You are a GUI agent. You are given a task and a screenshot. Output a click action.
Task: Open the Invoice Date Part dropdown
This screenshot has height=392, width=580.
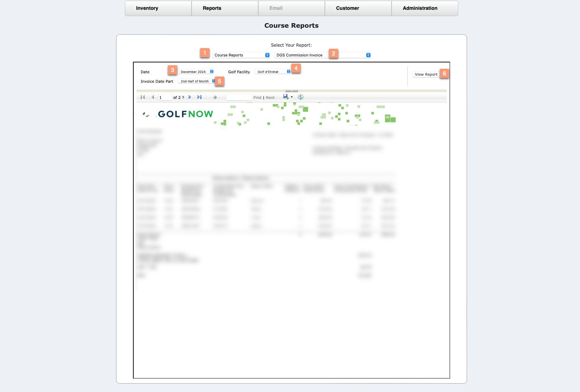pyautogui.click(x=197, y=81)
